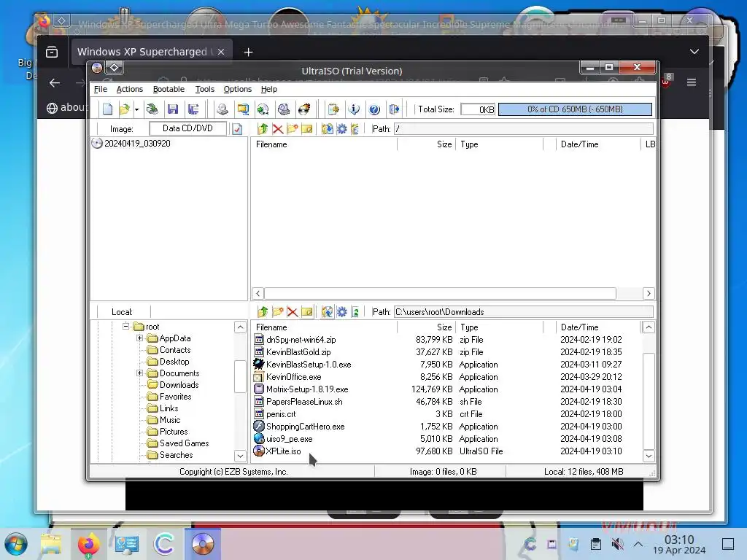Click the Open image folder icon
747x560 pixels.
coord(124,109)
